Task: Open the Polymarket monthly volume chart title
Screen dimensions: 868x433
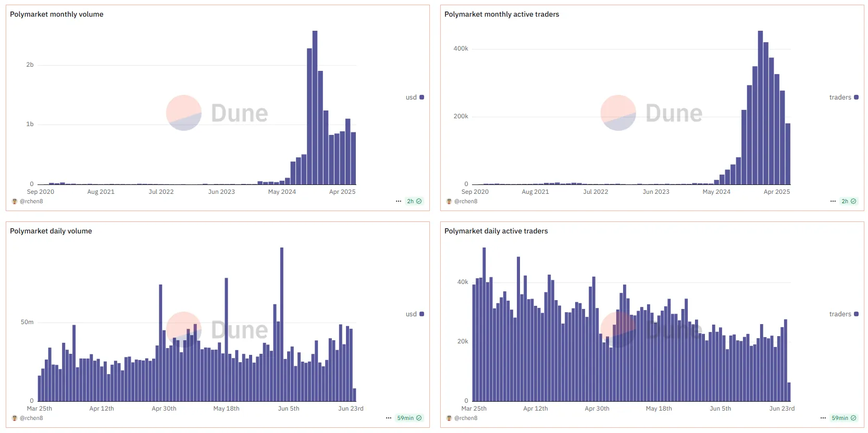Action: tap(57, 14)
